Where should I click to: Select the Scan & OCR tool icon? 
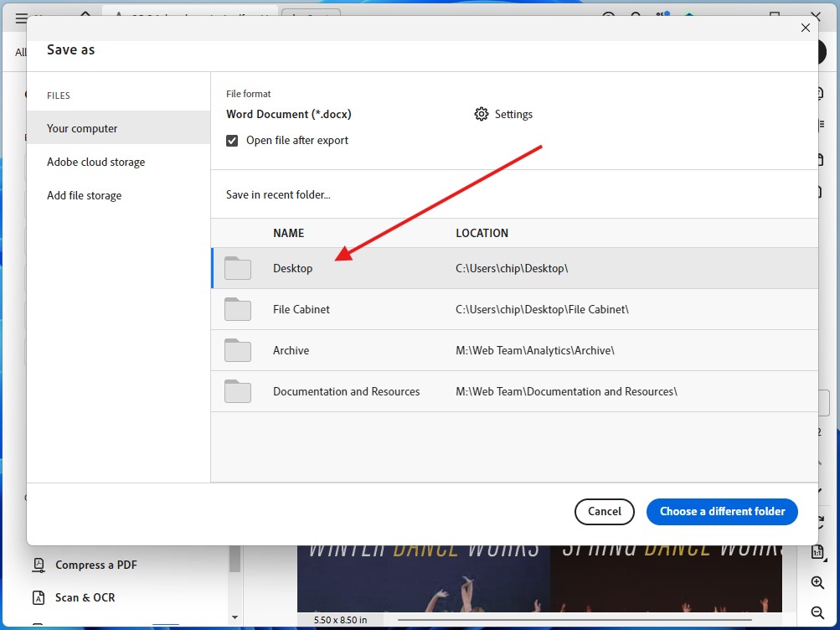pyautogui.click(x=39, y=597)
